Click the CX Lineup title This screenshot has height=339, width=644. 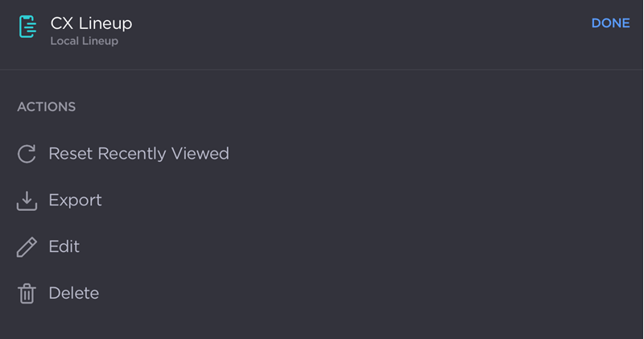[x=91, y=23]
